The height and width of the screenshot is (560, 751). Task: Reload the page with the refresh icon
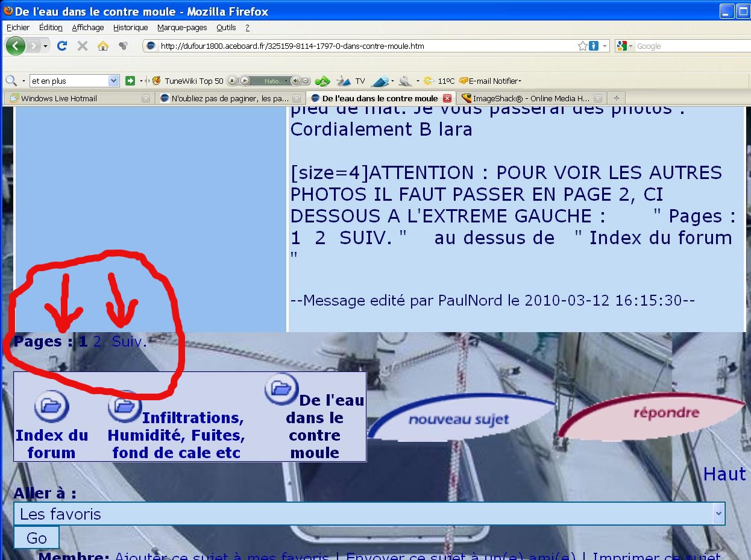coord(61,46)
